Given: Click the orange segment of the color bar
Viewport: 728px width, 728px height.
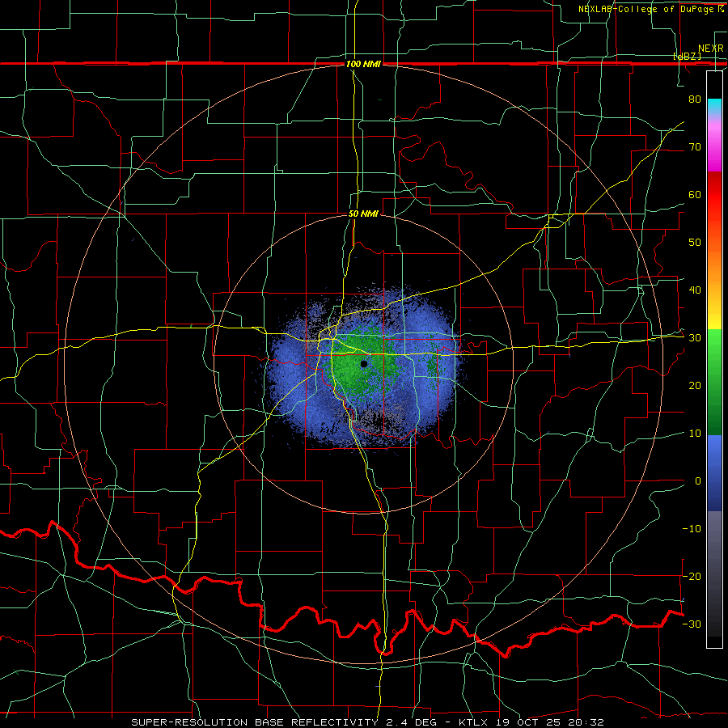Looking at the screenshot, I should coord(714,265).
